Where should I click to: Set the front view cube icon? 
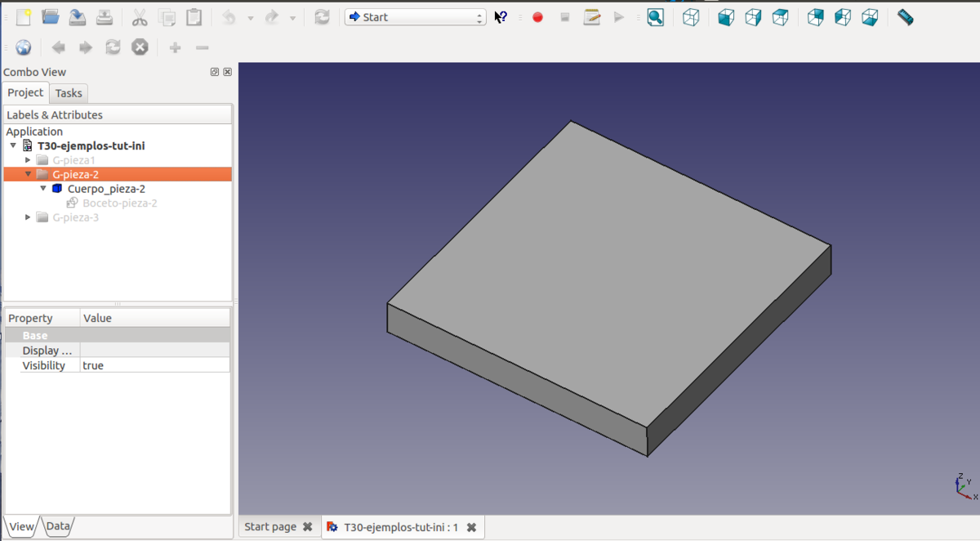click(726, 17)
